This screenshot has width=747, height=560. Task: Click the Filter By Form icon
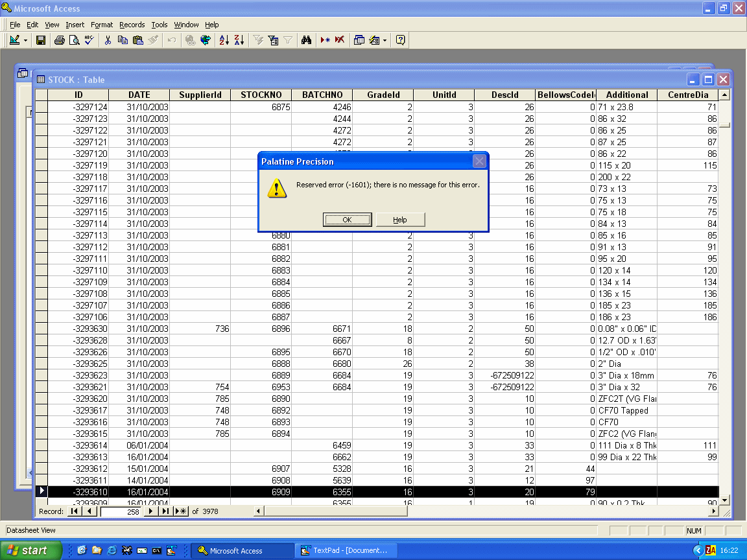[x=273, y=40]
